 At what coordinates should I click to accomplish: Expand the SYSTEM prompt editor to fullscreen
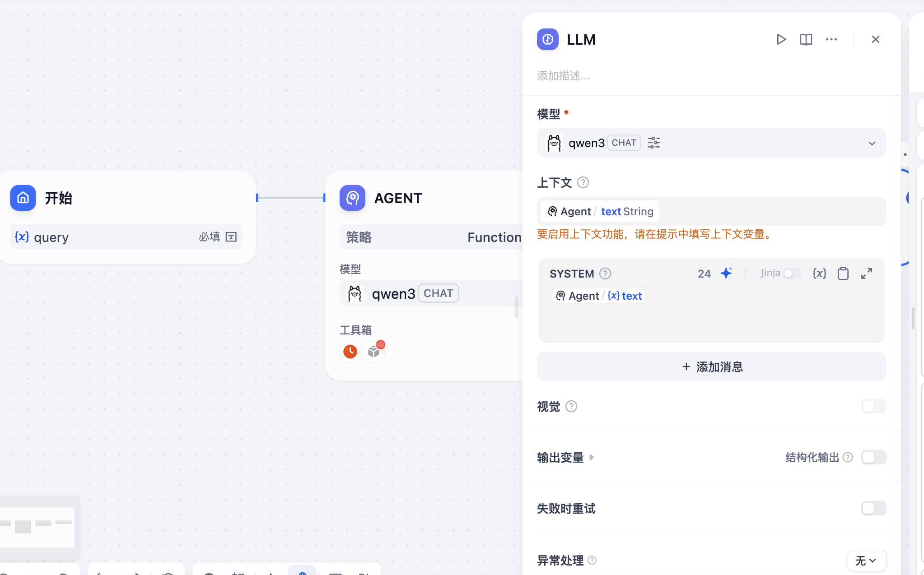coord(866,274)
